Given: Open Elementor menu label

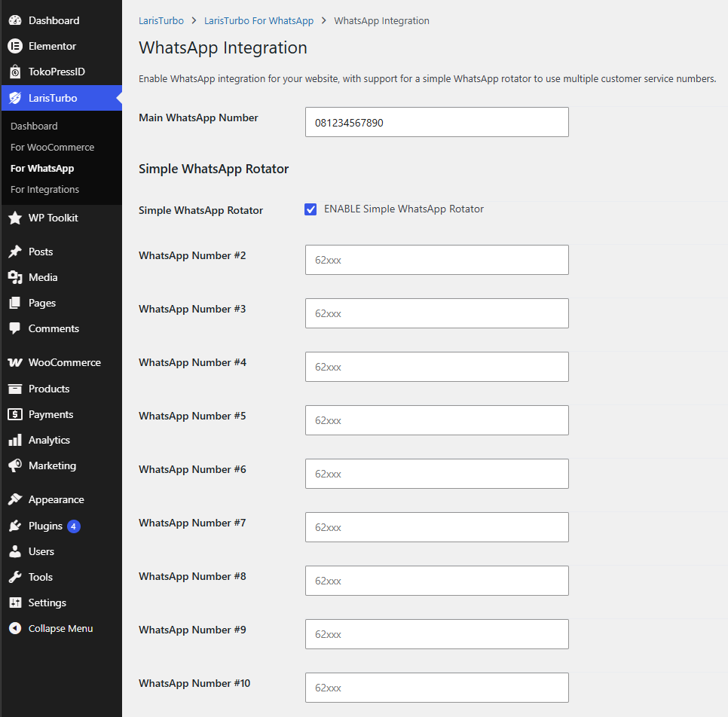Looking at the screenshot, I should [52, 46].
